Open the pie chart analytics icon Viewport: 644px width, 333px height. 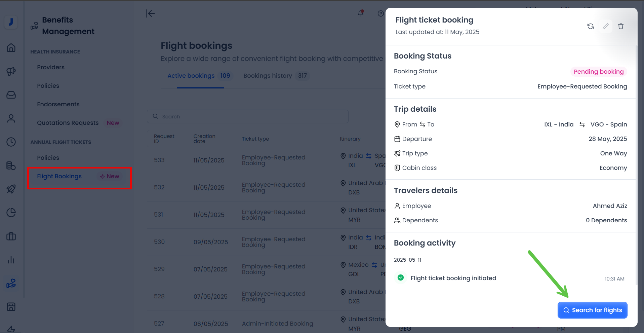[x=11, y=213]
